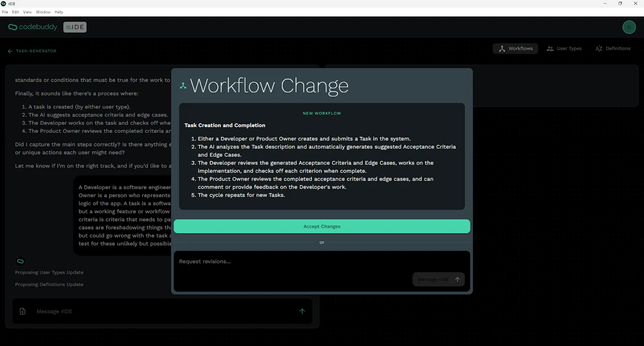Click the back arrow beside TASK-GENERATOR

point(10,51)
